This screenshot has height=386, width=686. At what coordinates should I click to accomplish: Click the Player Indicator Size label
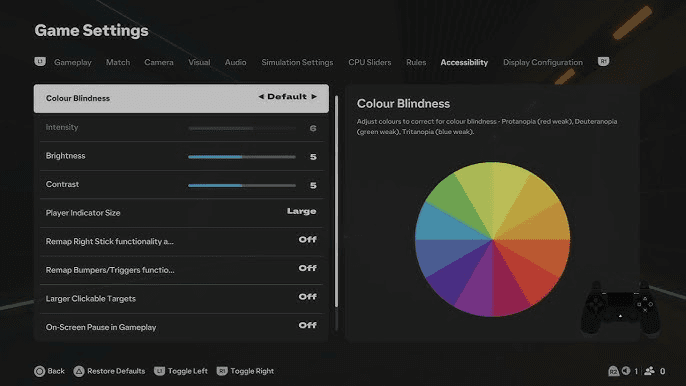[83, 213]
